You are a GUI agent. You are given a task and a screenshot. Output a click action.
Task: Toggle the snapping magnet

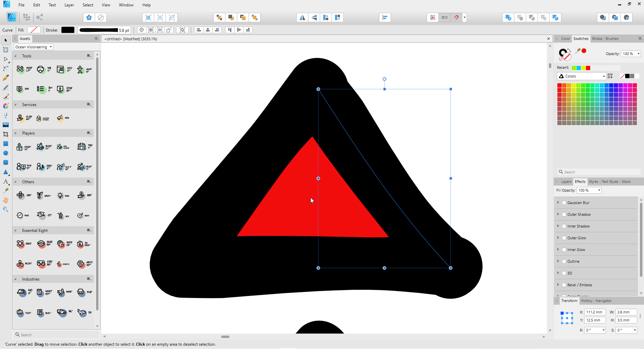pyautogui.click(x=456, y=17)
